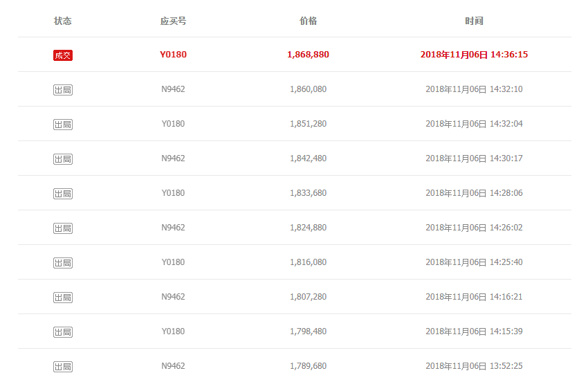Click bidder N9462 in the 1,807,280 row

tap(173, 297)
